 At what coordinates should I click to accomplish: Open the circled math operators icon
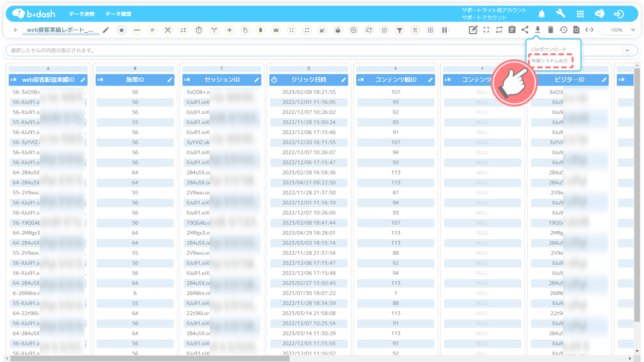183,30
